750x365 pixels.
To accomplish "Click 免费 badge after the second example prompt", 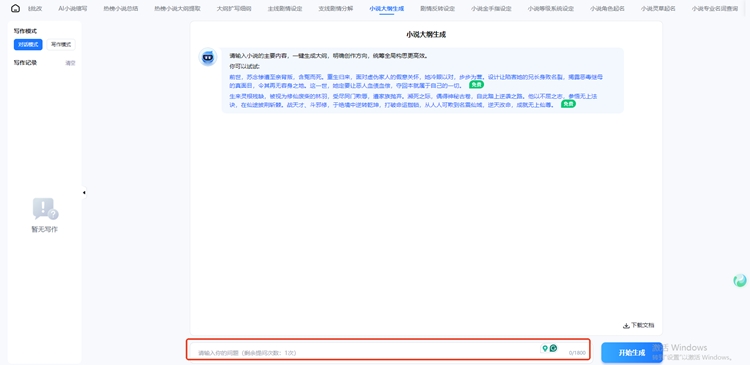I will click(568, 104).
